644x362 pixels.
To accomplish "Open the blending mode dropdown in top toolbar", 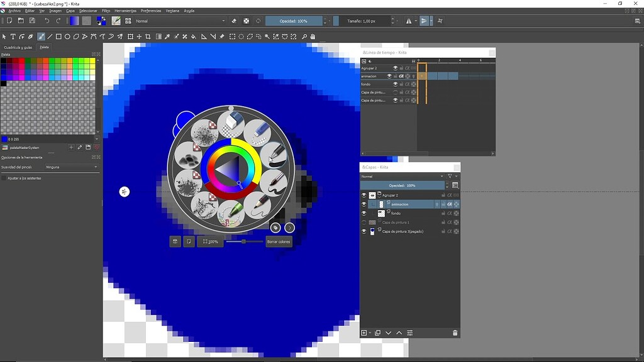I will point(179,21).
